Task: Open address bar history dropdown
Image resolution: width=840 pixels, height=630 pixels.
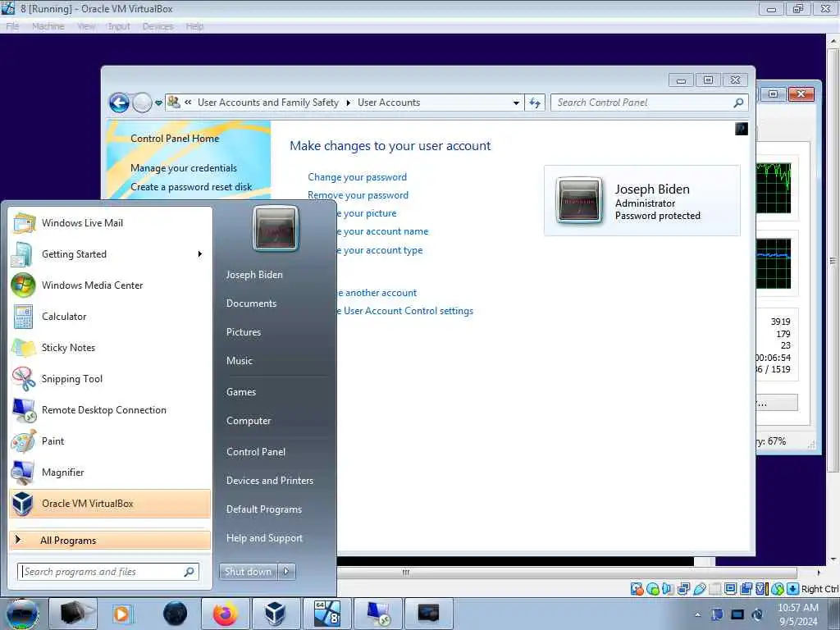Action: pos(516,103)
